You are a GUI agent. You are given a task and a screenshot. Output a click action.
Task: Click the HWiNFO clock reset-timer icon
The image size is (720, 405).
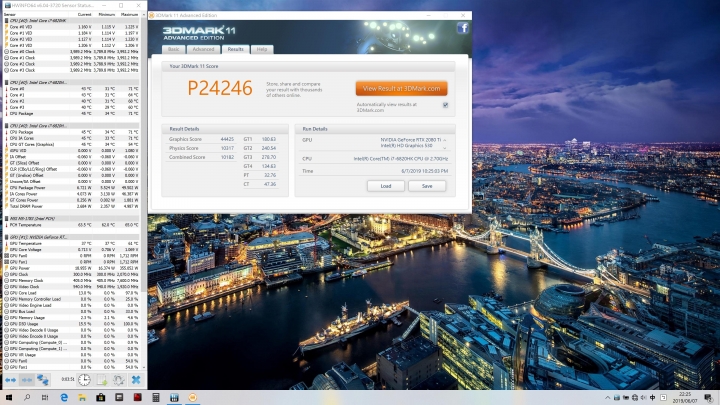84,380
